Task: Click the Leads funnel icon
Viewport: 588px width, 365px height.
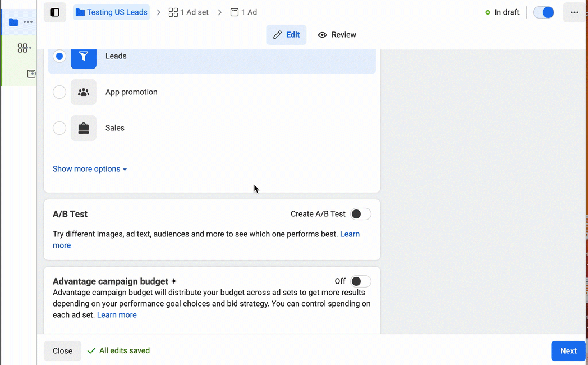Action: (84, 56)
